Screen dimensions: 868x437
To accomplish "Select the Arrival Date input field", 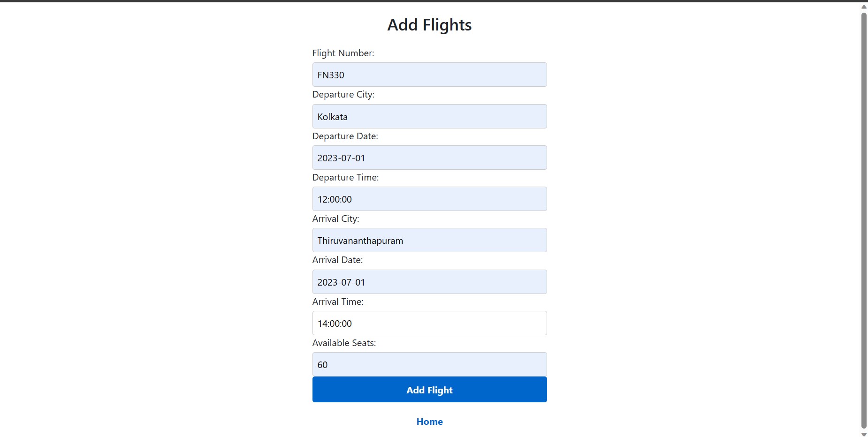I will [429, 281].
